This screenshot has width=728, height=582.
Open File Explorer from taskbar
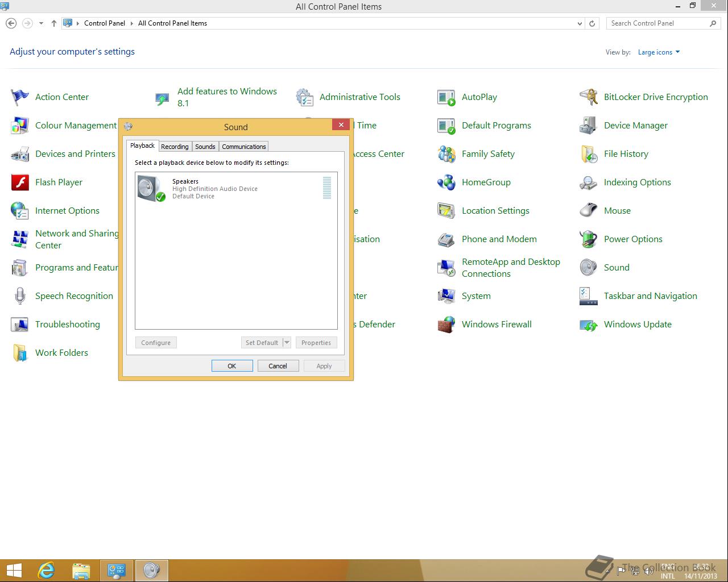[81, 571]
